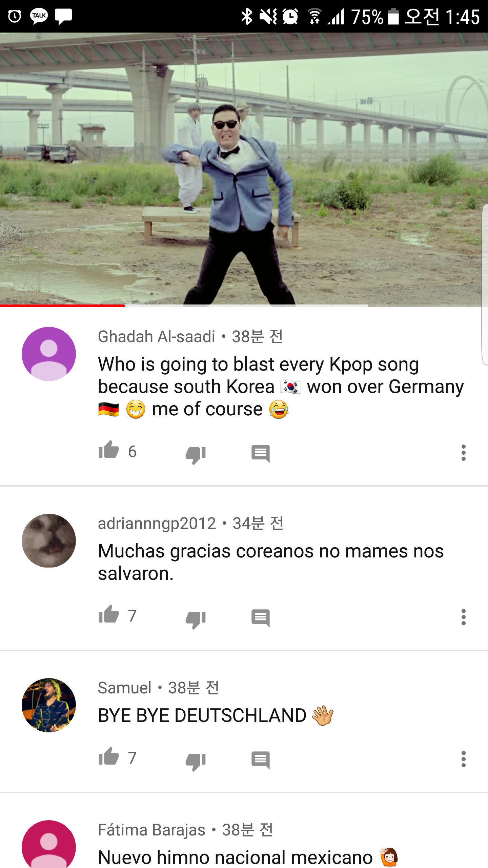Like Samuel's BYE BYE DEUTSCHLAND comment
The width and height of the screenshot is (488, 868).
click(x=108, y=756)
